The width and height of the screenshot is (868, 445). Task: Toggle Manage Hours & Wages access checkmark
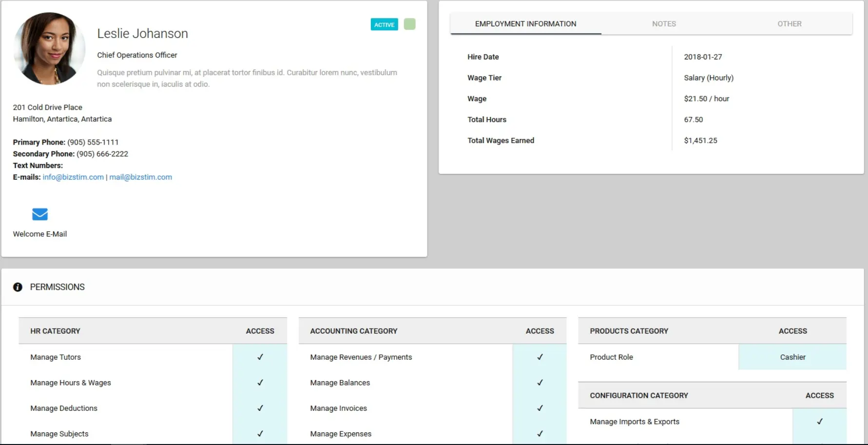[x=260, y=383]
